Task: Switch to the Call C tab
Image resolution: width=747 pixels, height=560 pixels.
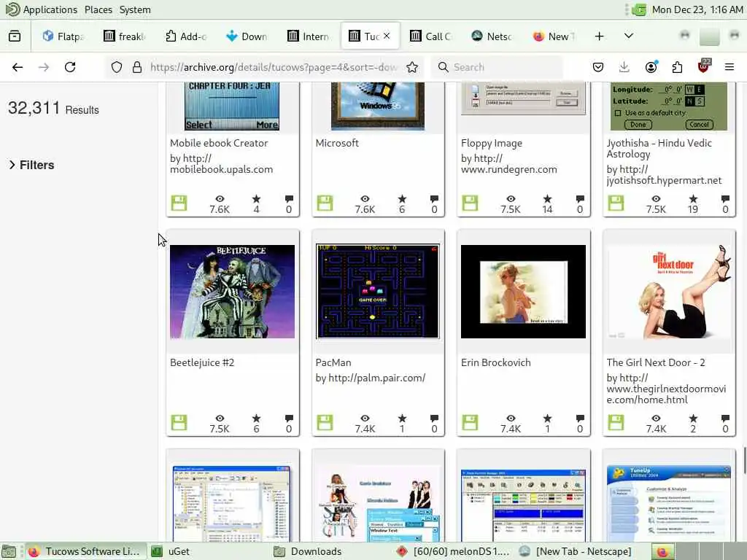Action: tap(432, 36)
